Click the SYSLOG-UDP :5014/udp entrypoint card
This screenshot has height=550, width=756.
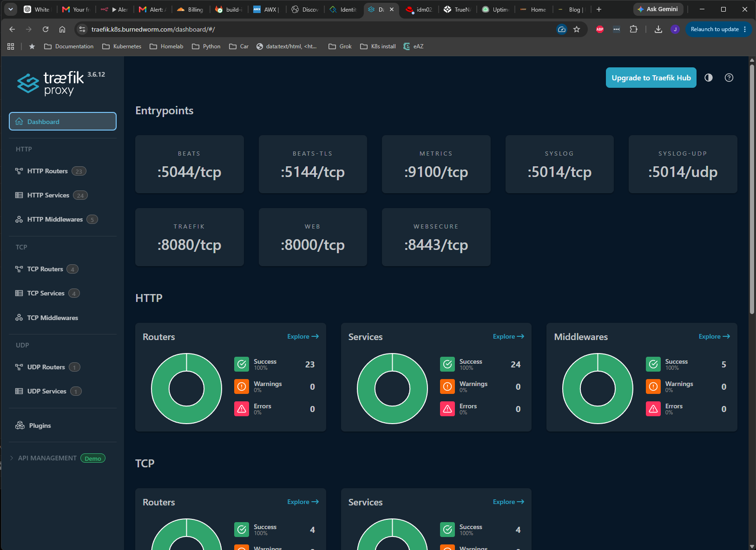pos(683,164)
